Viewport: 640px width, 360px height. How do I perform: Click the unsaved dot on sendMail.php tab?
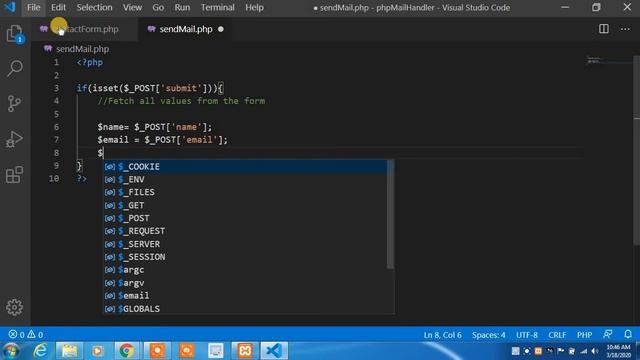[x=221, y=29]
